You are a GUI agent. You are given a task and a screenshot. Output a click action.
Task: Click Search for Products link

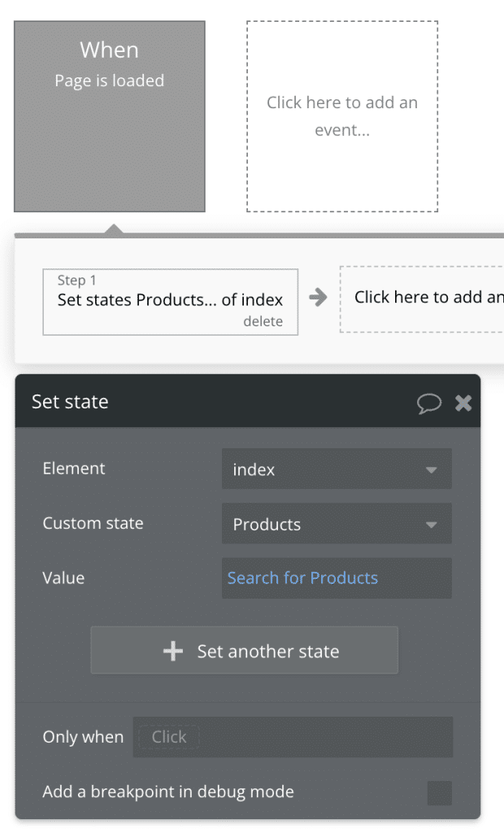pyautogui.click(x=302, y=578)
